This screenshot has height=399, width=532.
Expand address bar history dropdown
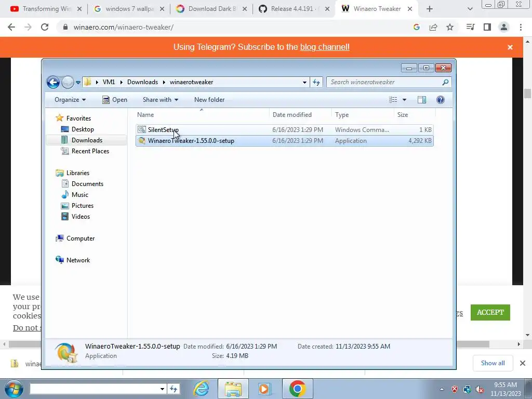(304, 82)
